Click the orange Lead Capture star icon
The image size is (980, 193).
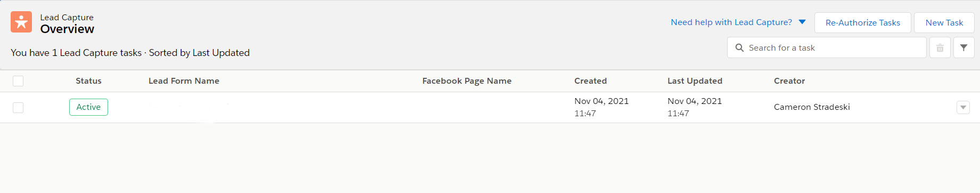click(x=21, y=22)
